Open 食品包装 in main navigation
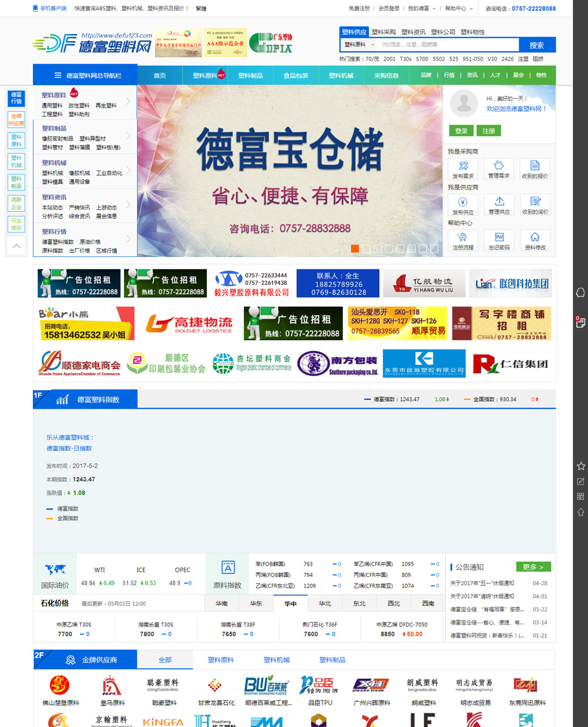This screenshot has width=588, height=727. [296, 75]
